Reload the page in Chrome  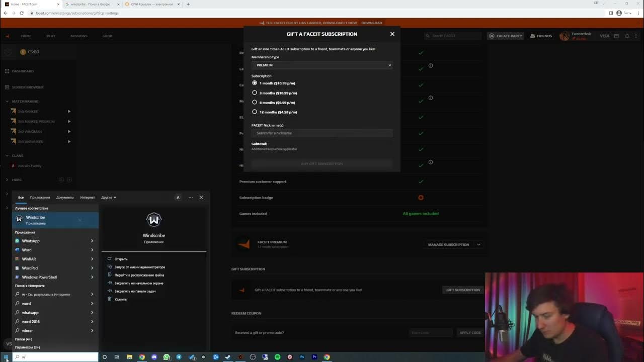[x=22, y=13]
